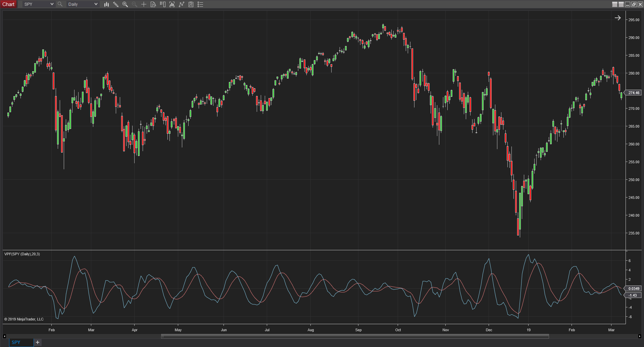Open the Data Series icon
This screenshot has height=347, width=644.
coord(172,4)
